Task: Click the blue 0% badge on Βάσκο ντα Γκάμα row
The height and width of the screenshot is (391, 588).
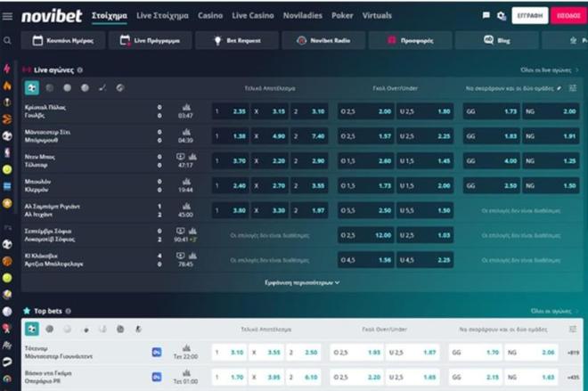Action: 157,377
